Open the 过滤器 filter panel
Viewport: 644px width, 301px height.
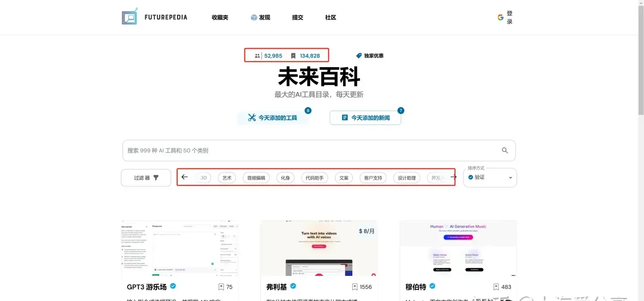click(x=146, y=178)
